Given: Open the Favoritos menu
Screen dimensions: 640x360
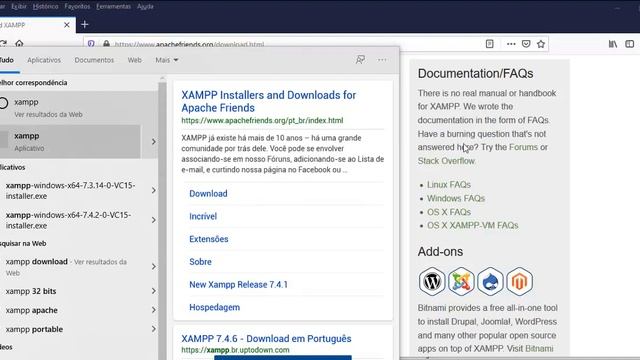Looking at the screenshot, I should coord(77,7).
